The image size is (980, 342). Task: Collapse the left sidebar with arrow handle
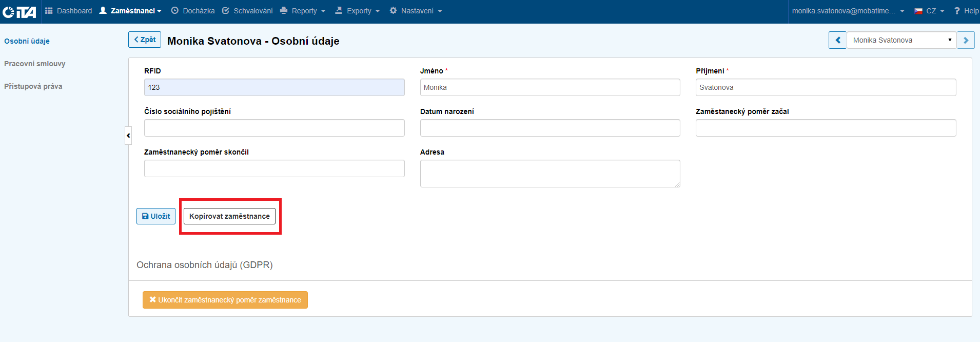(x=128, y=136)
